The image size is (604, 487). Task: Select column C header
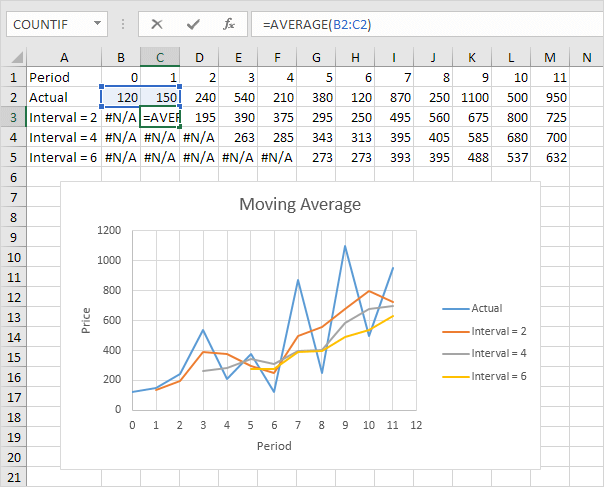160,57
